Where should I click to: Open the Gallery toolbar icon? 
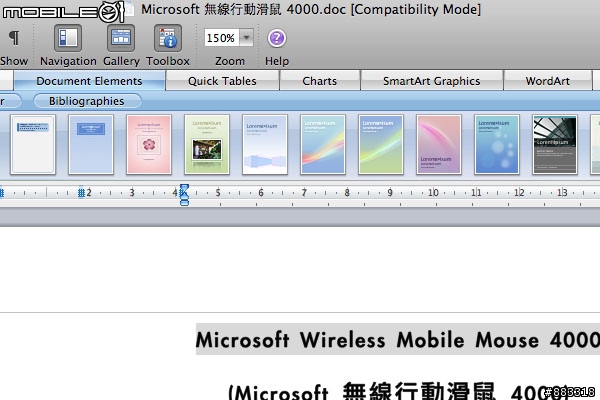pos(121,38)
